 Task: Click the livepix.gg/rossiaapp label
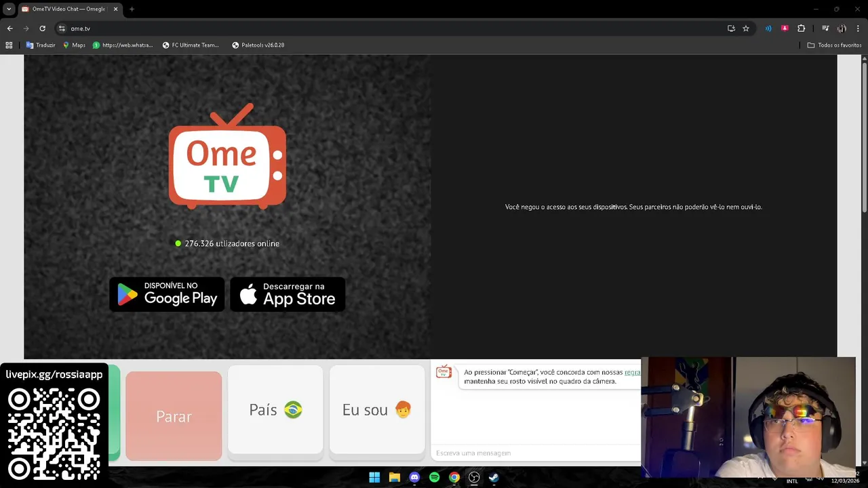click(54, 374)
